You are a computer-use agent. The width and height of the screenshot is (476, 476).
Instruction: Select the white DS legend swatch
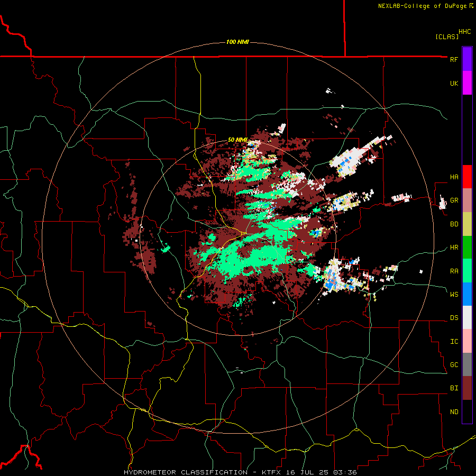[x=467, y=317]
